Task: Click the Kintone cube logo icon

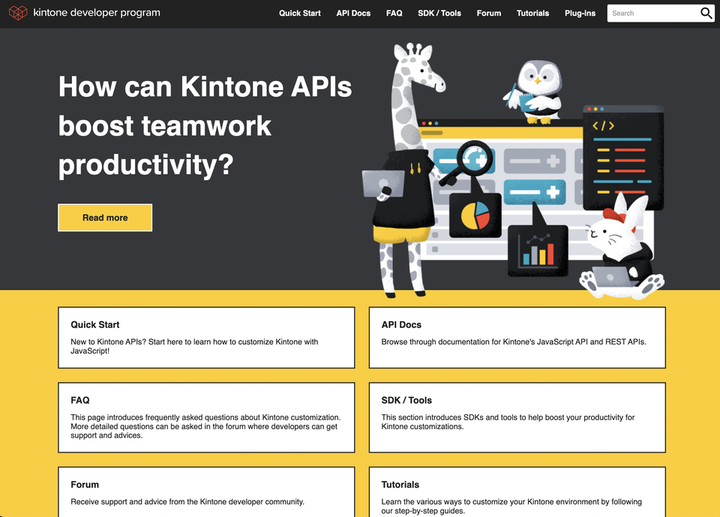Action: (x=18, y=13)
